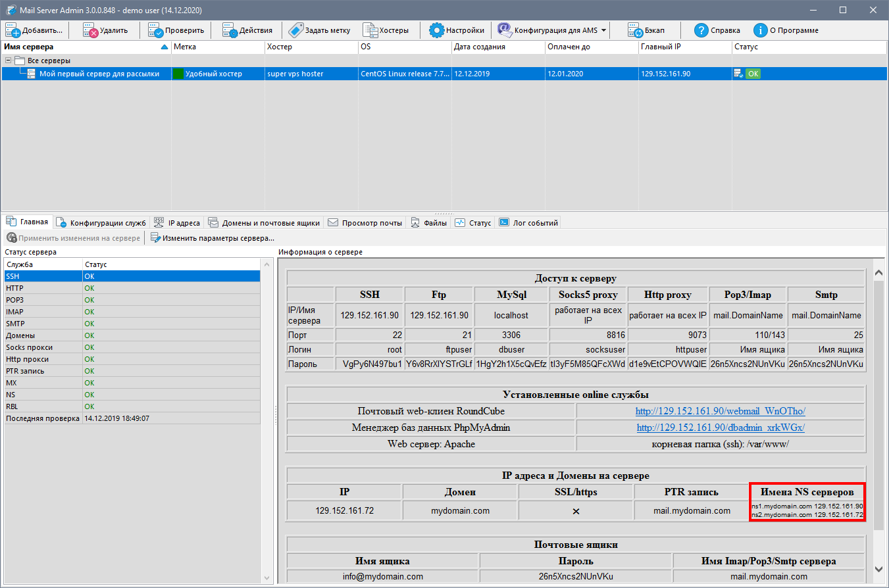
Task: Click the mail.mydomain.com PTR record cell
Action: pyautogui.click(x=692, y=510)
